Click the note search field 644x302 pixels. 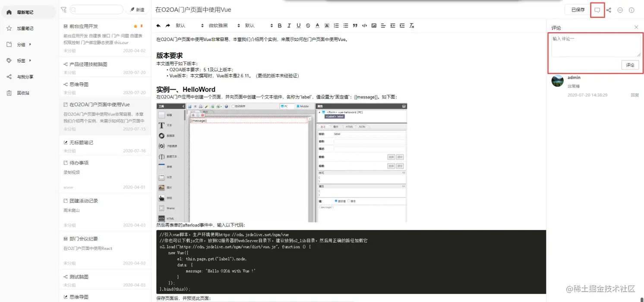(x=96, y=9)
